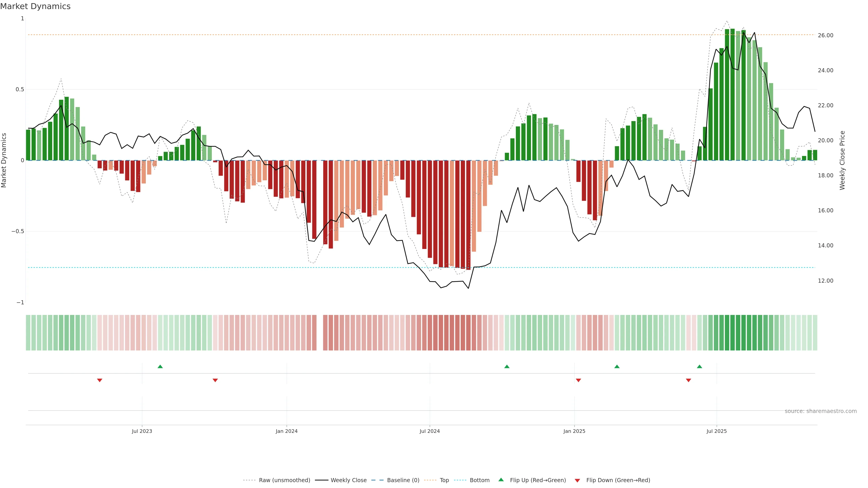
Task: Click the blank gap in the colored heat strip
Action: click(320, 333)
